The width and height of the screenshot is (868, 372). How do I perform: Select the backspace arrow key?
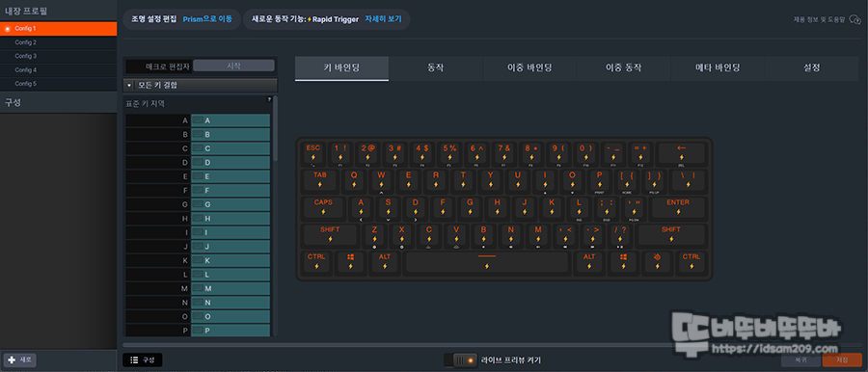click(x=681, y=153)
